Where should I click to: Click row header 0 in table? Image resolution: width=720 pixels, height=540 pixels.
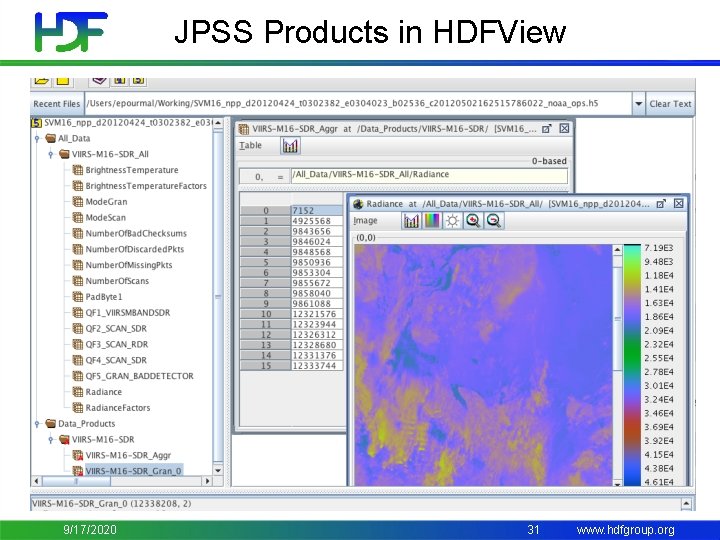coord(265,210)
